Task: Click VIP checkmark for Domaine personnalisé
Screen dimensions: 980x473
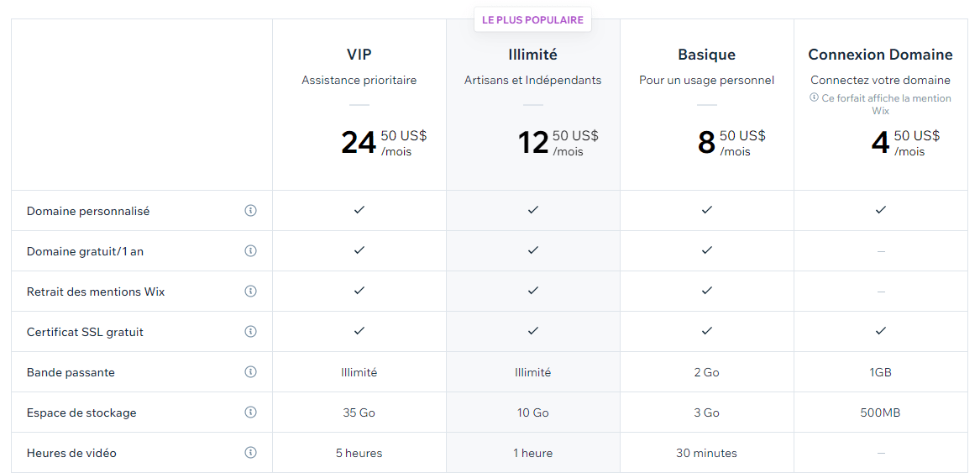Action: 359,210
